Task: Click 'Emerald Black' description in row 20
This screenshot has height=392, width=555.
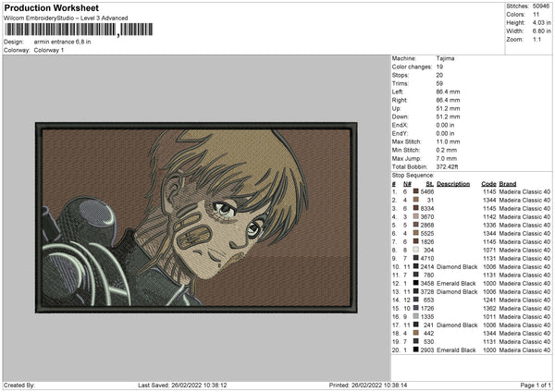Action: point(457,349)
